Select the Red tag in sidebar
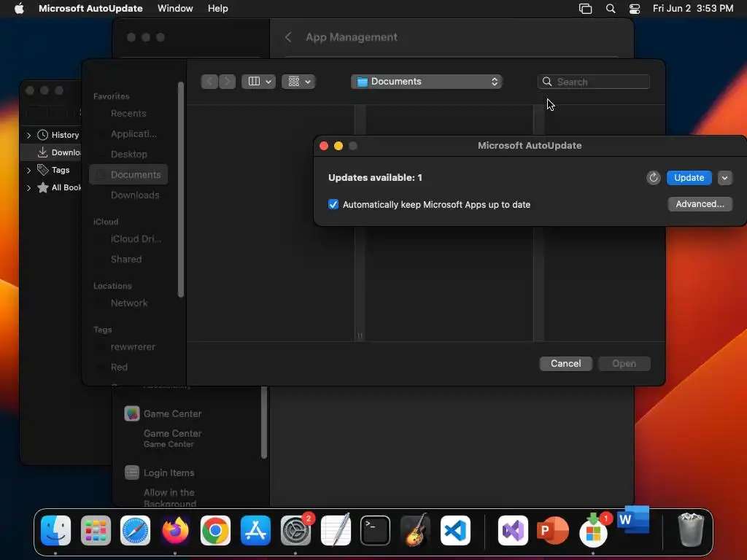The height and width of the screenshot is (560, 747). coord(128,367)
